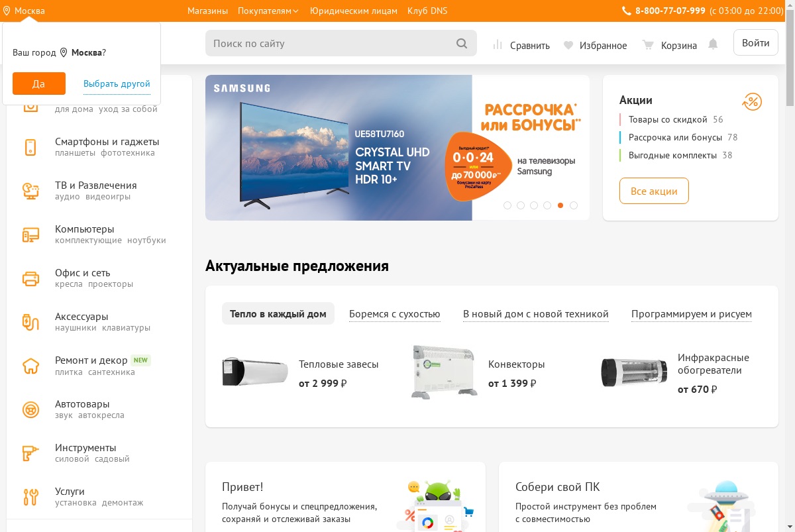Select the third banner slide dot
This screenshot has height=532, width=795.
pos(534,205)
